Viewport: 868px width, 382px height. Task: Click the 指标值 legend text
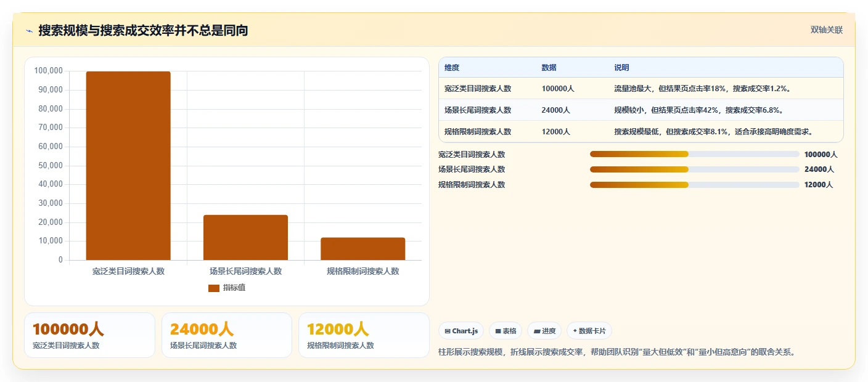click(x=234, y=288)
